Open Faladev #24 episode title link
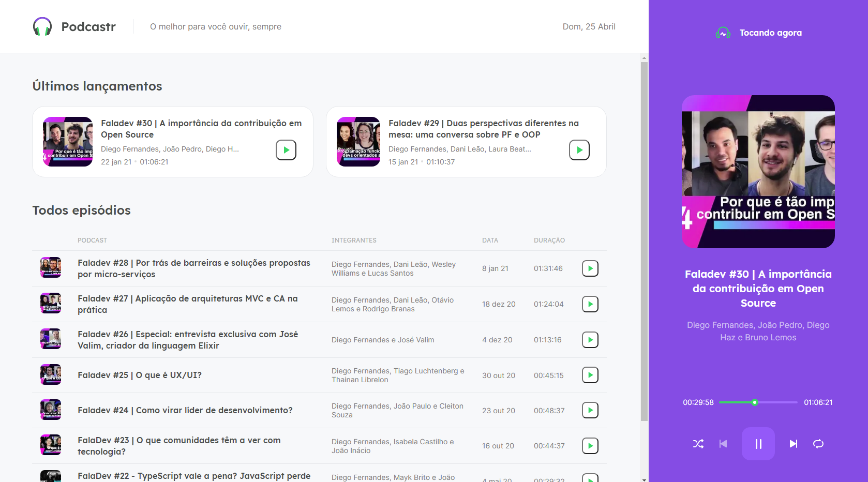The image size is (868, 482). (x=185, y=410)
